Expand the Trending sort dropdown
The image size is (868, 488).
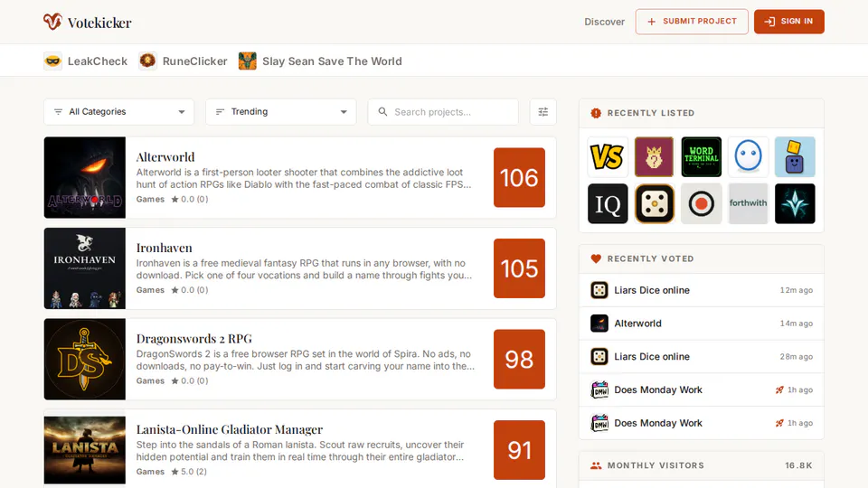point(280,112)
